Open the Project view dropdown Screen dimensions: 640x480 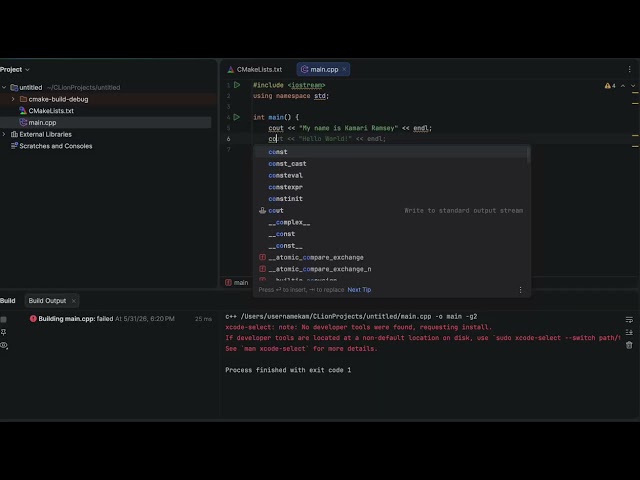pos(15,69)
